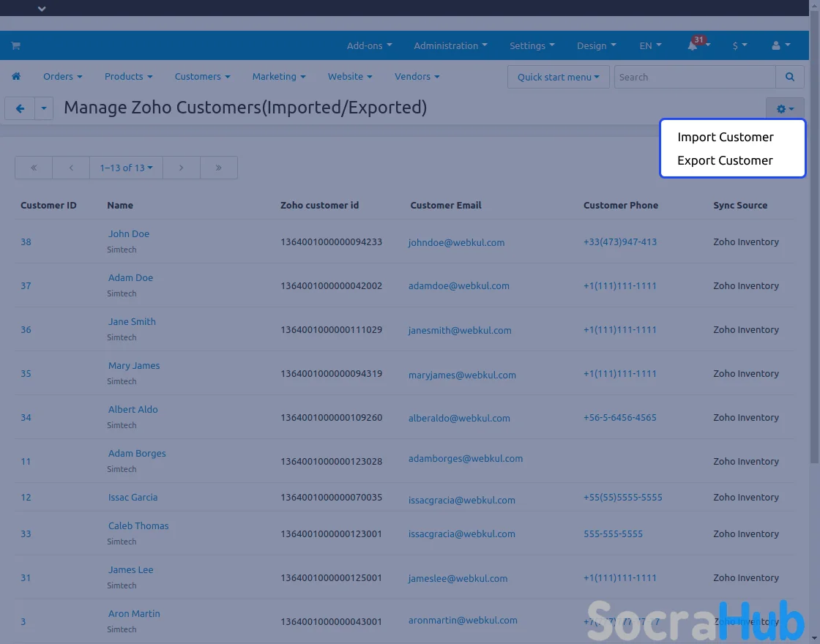
Task: Select Import Customer from the menu
Action: tap(725, 137)
